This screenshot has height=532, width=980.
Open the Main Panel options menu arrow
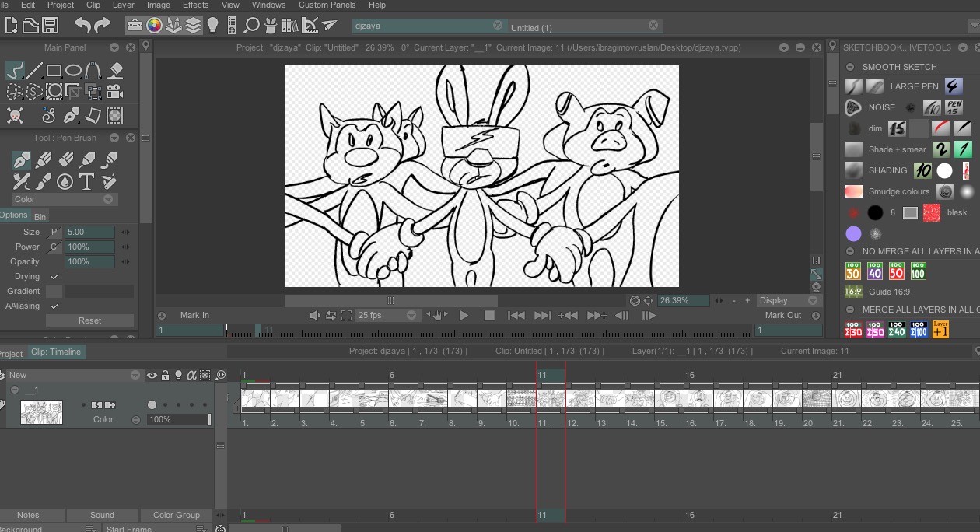coord(115,47)
